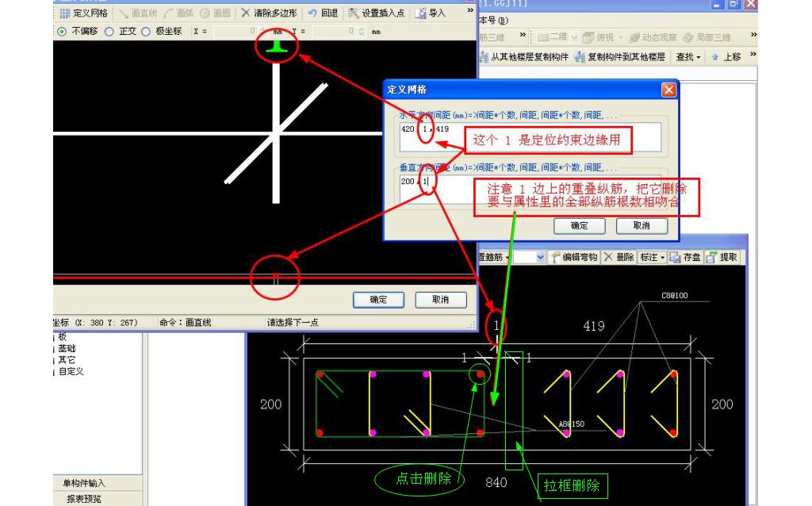Viewport: 812px width, 506px height.
Task: Select the 基础 tree item
Action: (x=67, y=348)
